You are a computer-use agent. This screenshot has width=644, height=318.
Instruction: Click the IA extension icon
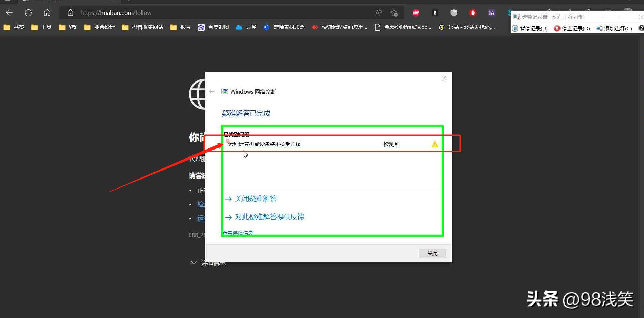point(491,12)
